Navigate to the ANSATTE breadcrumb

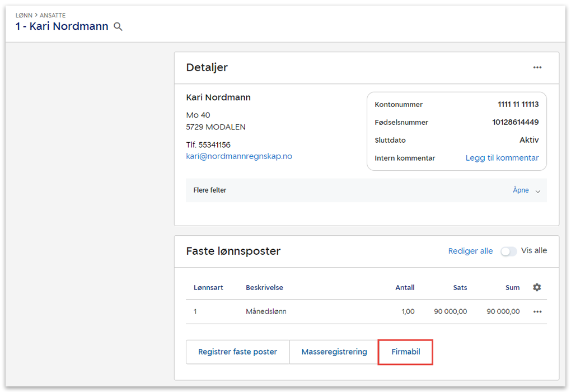click(x=53, y=16)
